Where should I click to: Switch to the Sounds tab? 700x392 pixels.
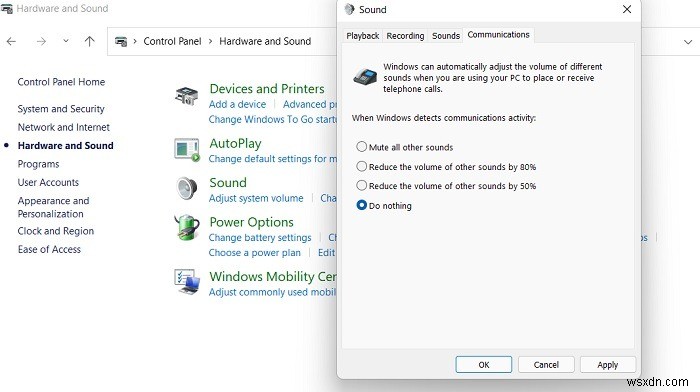coord(446,36)
